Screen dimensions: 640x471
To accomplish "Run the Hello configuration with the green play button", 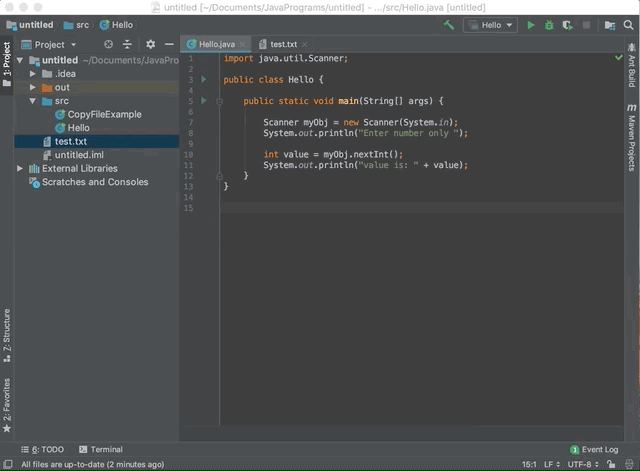I will [x=531, y=25].
